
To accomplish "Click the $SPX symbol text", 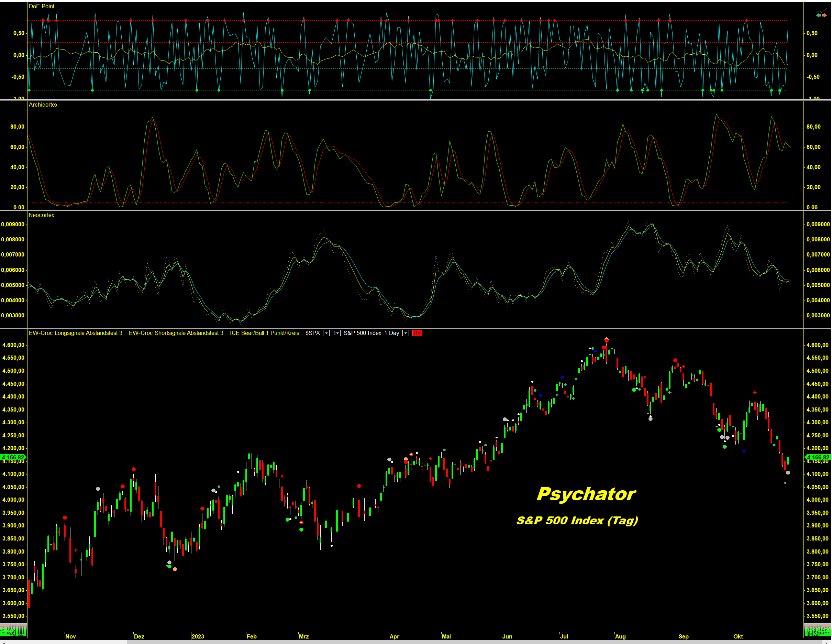I will [x=312, y=333].
